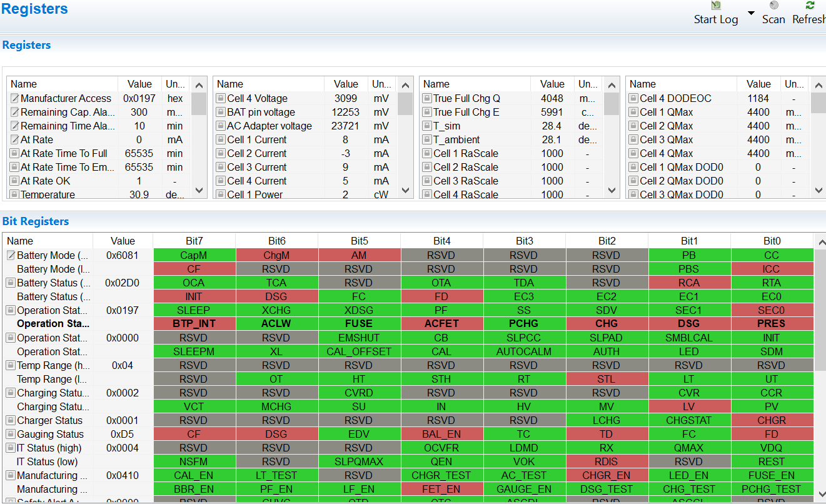Click the Bit Registers scrollbar up arrow
This screenshot has width=826, height=504.
pos(820,242)
